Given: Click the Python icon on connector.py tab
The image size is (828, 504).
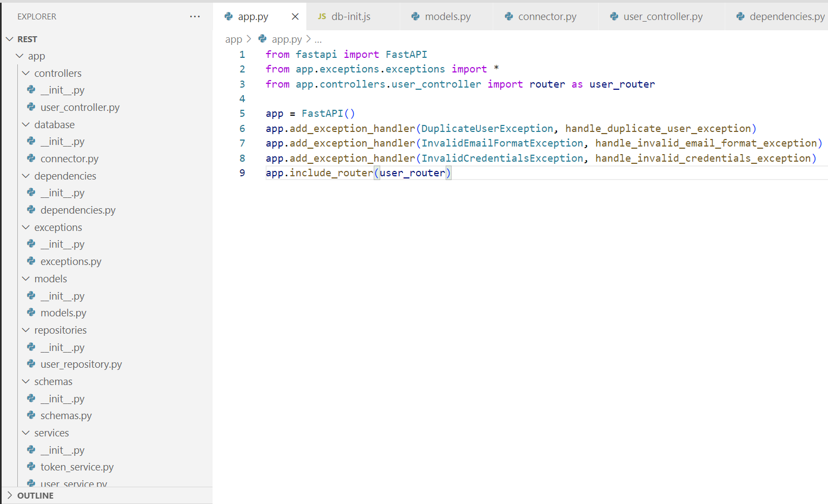Looking at the screenshot, I should click(509, 17).
